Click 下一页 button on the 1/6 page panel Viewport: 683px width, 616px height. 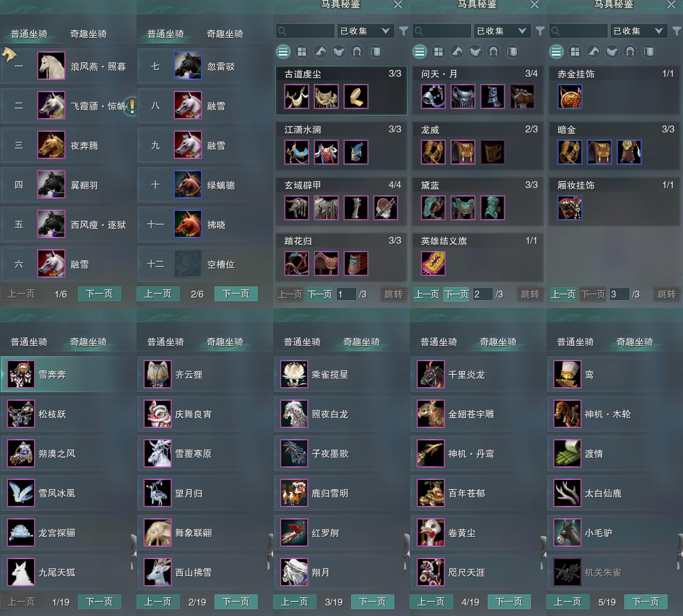[x=100, y=294]
